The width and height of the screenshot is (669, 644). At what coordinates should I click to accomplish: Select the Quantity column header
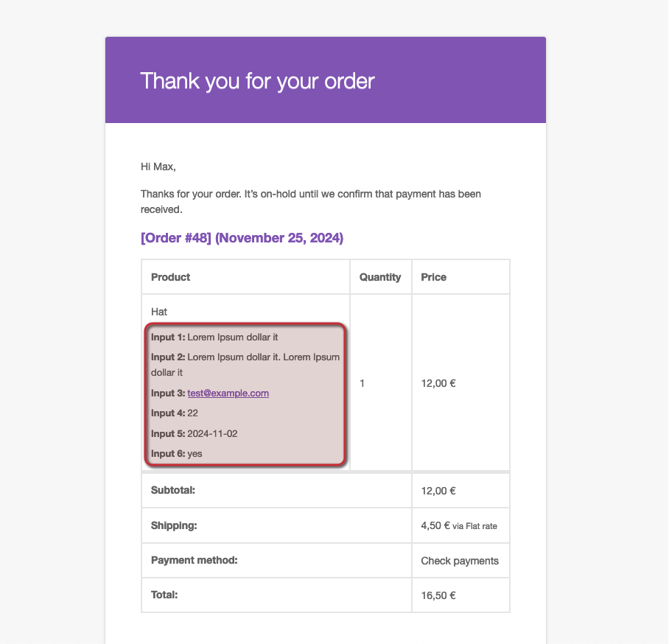(380, 277)
